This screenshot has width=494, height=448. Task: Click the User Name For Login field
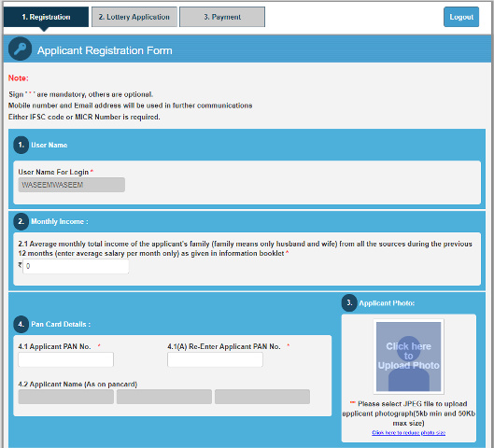72,185
